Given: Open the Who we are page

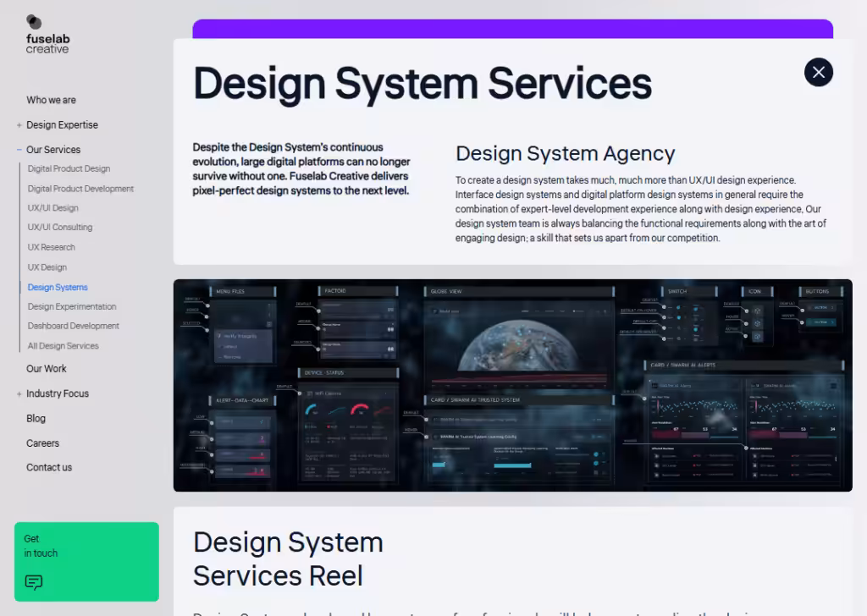Looking at the screenshot, I should [x=50, y=100].
